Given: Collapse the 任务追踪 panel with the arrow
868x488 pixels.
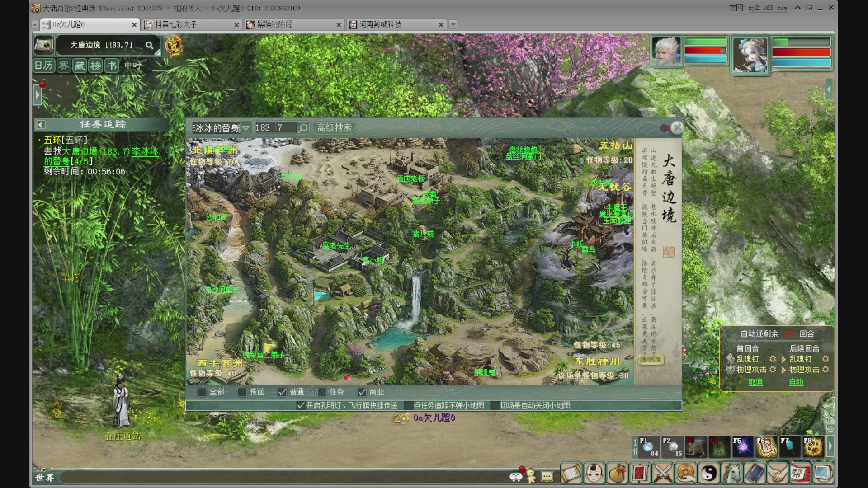Looking at the screenshot, I should [41, 125].
